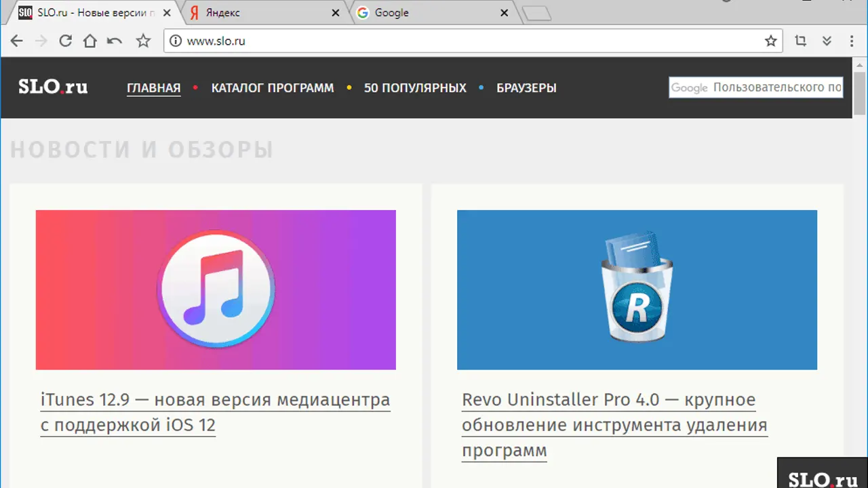
Task: Click the crop-shaped extension icon in toolbar
Action: (x=801, y=41)
